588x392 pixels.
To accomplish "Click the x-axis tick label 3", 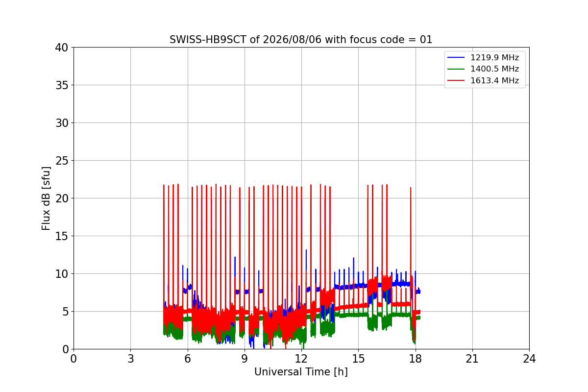I will 130,359.
